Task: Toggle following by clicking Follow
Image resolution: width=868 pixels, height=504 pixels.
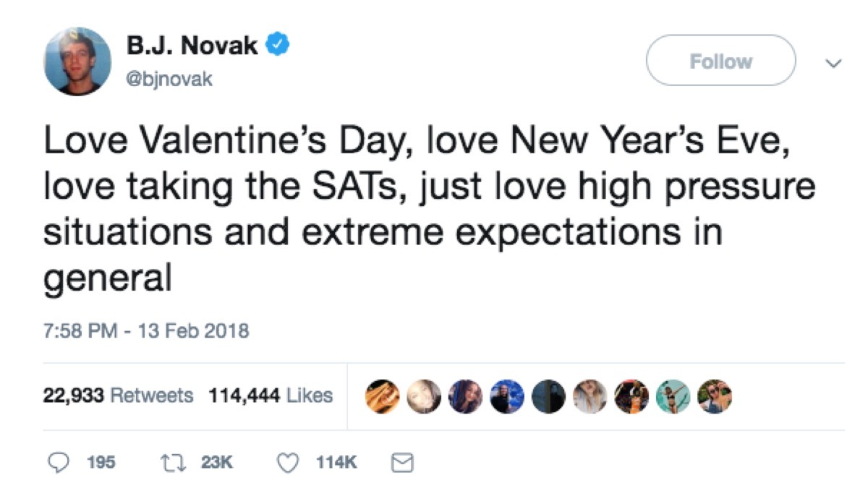Action: [720, 61]
